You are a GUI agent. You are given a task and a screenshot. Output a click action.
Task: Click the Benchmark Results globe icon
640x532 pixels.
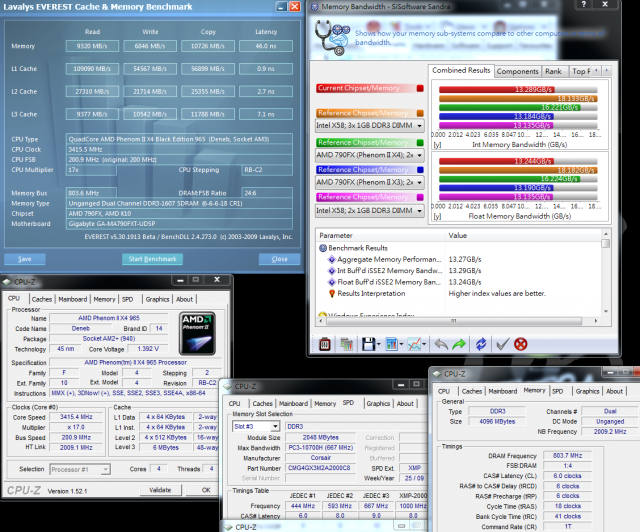tap(323, 248)
